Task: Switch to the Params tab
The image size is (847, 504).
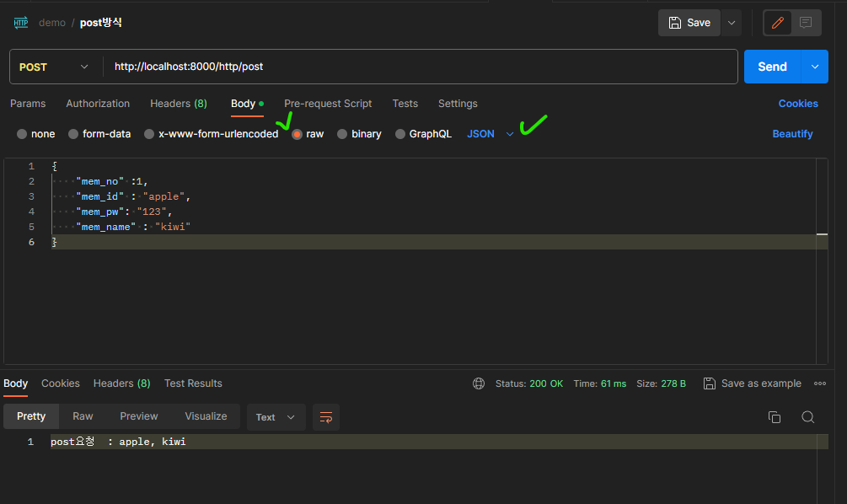Action: [28, 104]
